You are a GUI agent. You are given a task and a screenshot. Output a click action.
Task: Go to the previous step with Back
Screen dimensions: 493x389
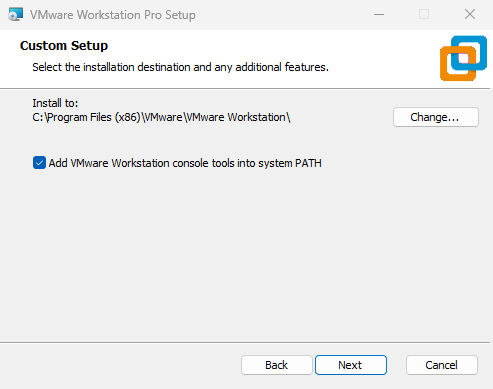(277, 365)
